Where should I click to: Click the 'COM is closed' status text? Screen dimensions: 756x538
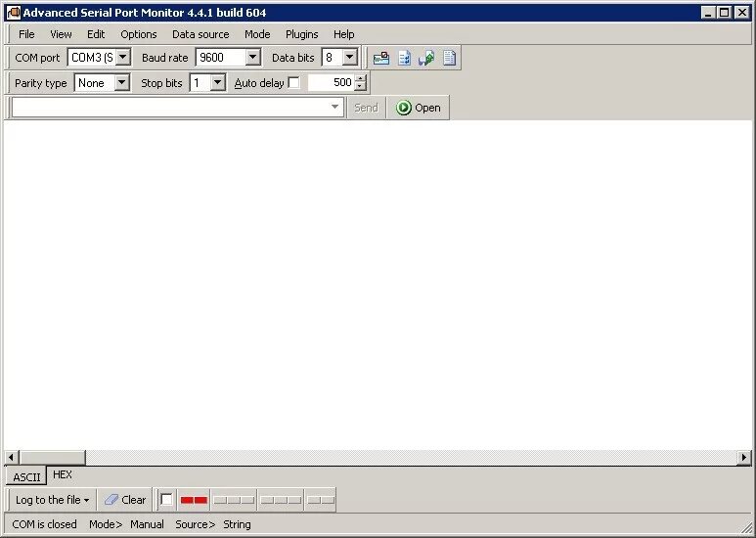(44, 524)
